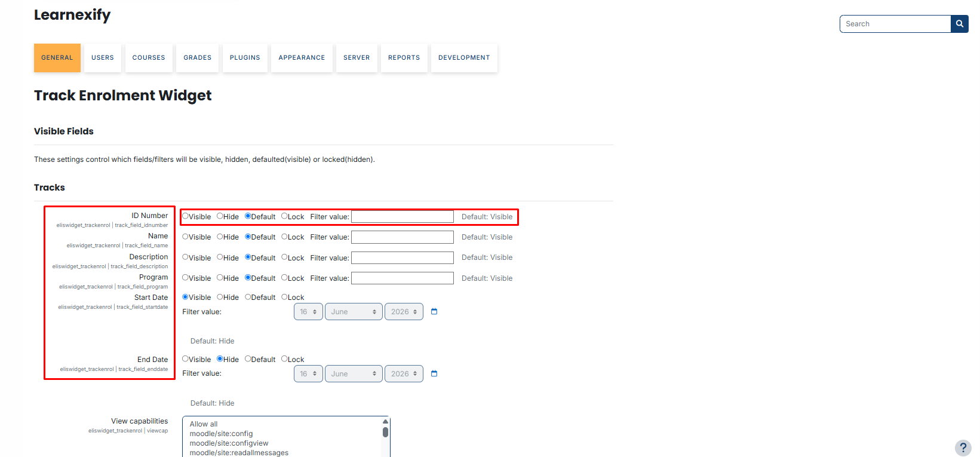Switch to the Users tab

pos(103,58)
